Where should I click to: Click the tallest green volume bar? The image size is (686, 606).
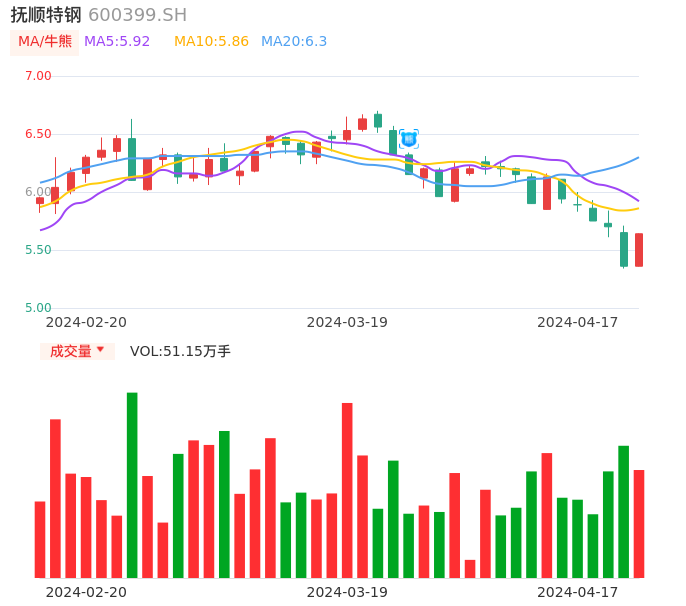click(x=132, y=485)
